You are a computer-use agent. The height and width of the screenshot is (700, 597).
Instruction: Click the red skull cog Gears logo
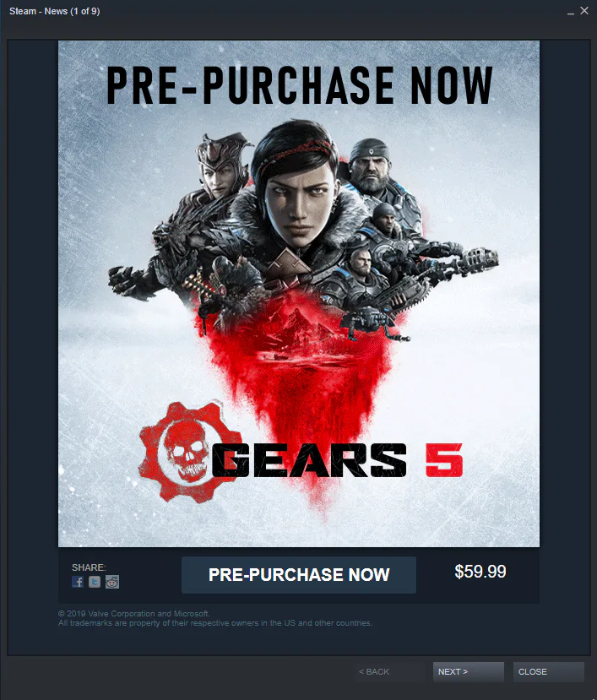point(184,452)
